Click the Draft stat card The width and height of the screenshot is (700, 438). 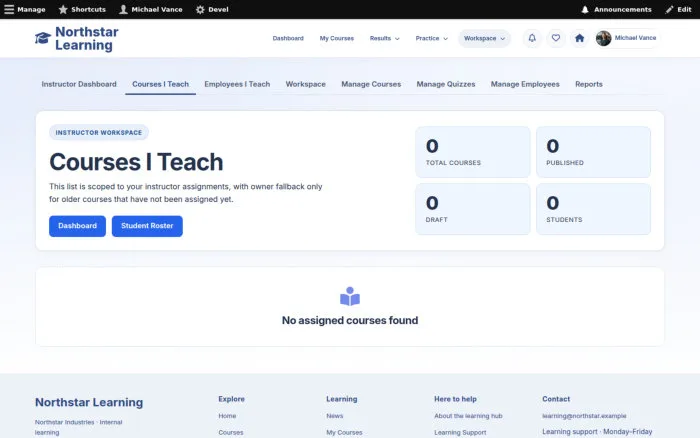(473, 209)
